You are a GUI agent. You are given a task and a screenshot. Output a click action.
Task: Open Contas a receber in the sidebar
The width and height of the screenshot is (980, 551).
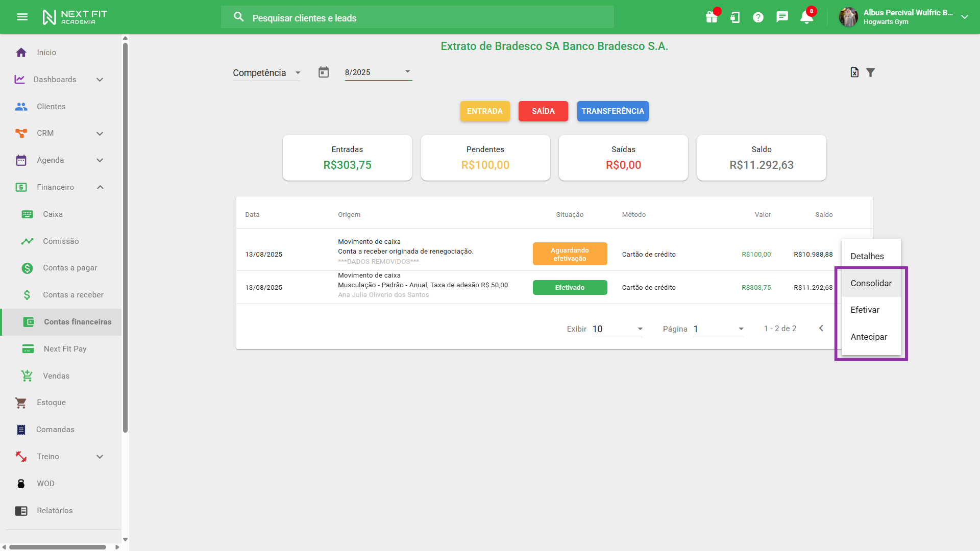[x=73, y=295]
